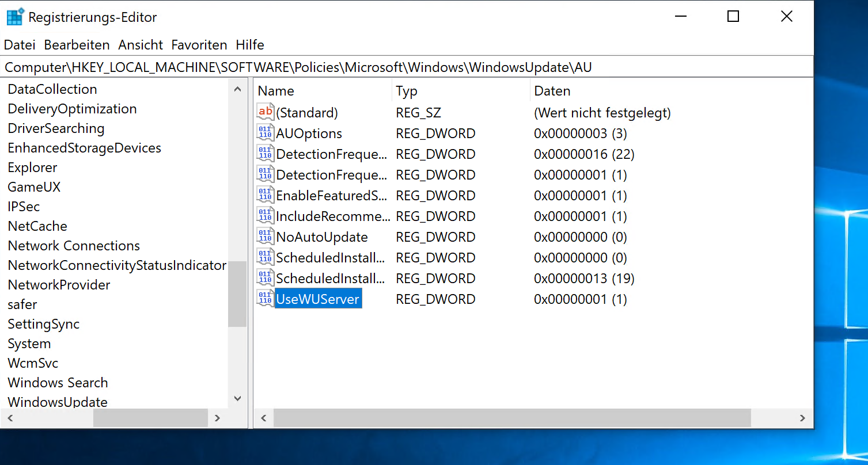
Task: Select the NoAutoUpdate value icon
Action: 265,237
